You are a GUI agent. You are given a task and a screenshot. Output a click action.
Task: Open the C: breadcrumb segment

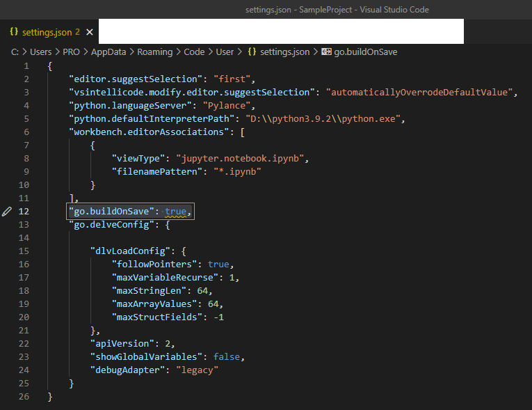[x=15, y=52]
